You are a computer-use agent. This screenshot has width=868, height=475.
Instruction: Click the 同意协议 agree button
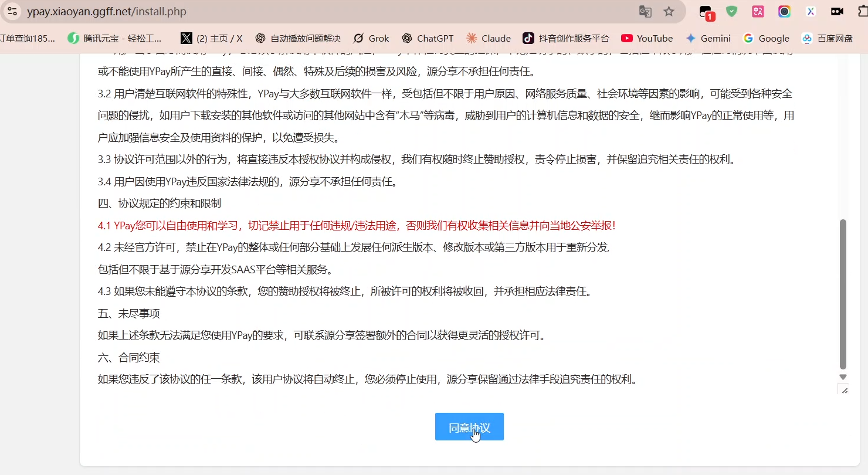pyautogui.click(x=469, y=427)
